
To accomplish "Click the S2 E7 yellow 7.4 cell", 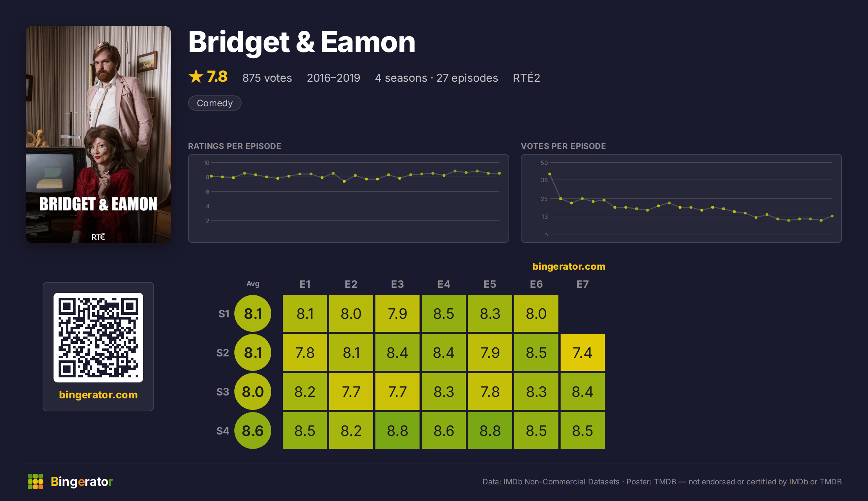I will click(583, 352).
